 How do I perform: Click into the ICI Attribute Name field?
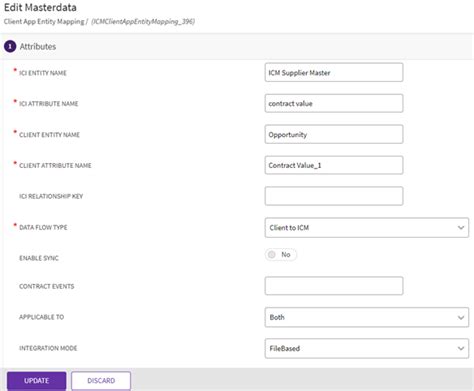[334, 103]
